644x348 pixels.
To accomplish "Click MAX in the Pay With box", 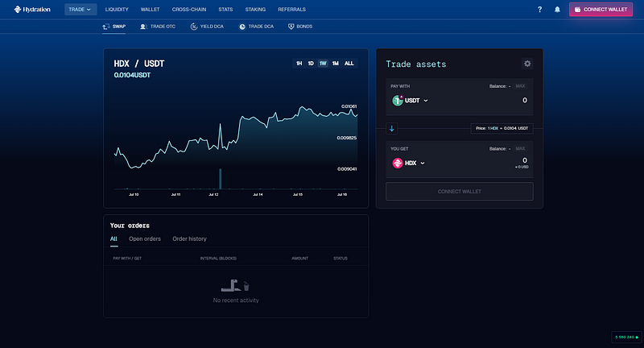I will tap(520, 86).
